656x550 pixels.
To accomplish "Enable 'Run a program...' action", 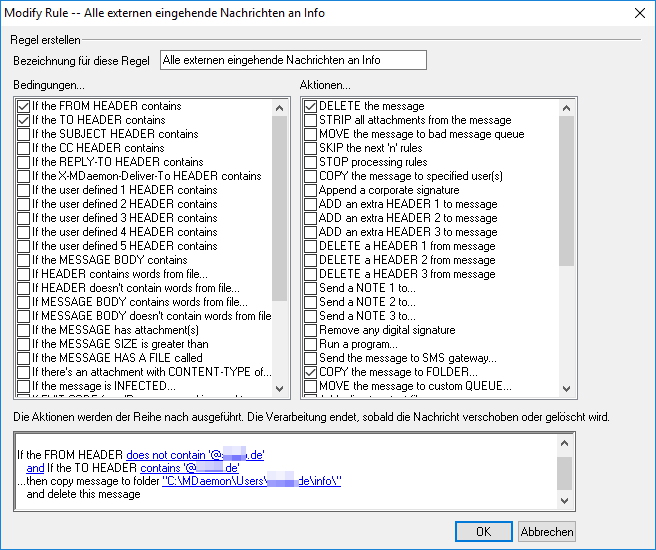I will (311, 344).
